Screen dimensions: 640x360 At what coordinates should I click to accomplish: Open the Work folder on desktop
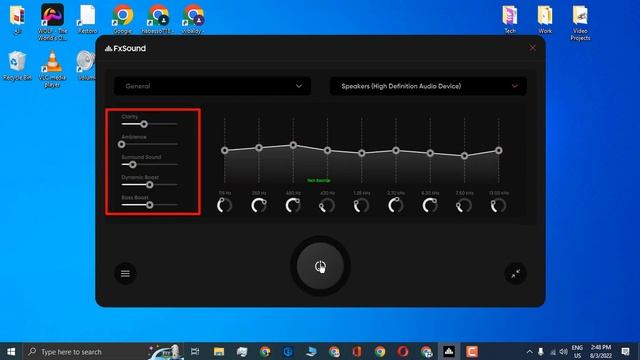point(545,19)
